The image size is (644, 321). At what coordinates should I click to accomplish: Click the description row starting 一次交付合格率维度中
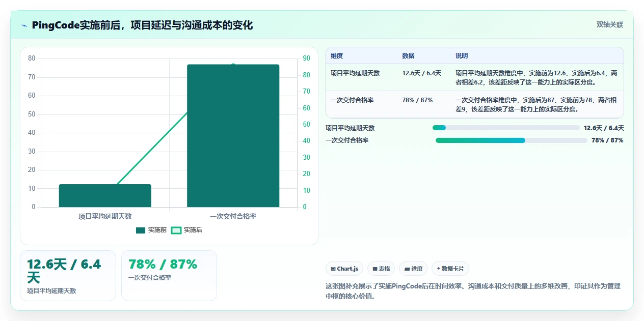pos(536,104)
